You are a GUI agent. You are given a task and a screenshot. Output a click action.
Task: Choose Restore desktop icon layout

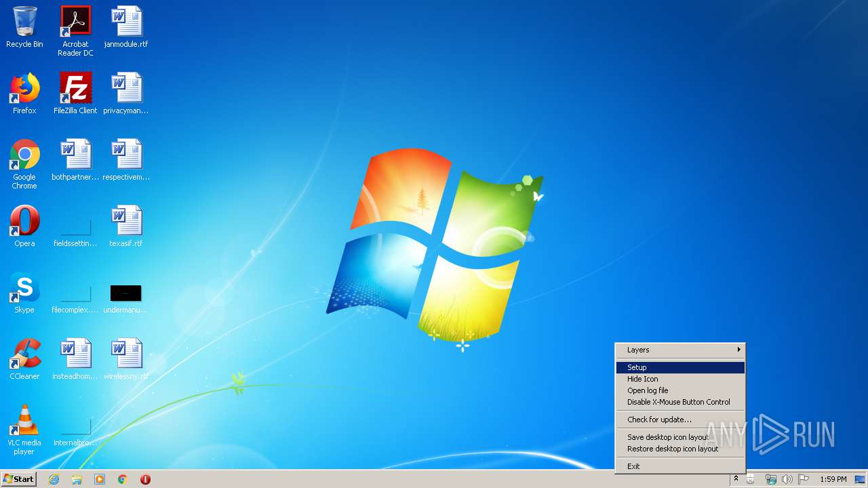(x=680, y=449)
